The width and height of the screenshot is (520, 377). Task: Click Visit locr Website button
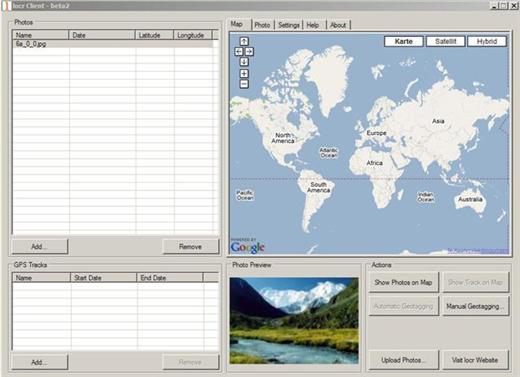475,360
